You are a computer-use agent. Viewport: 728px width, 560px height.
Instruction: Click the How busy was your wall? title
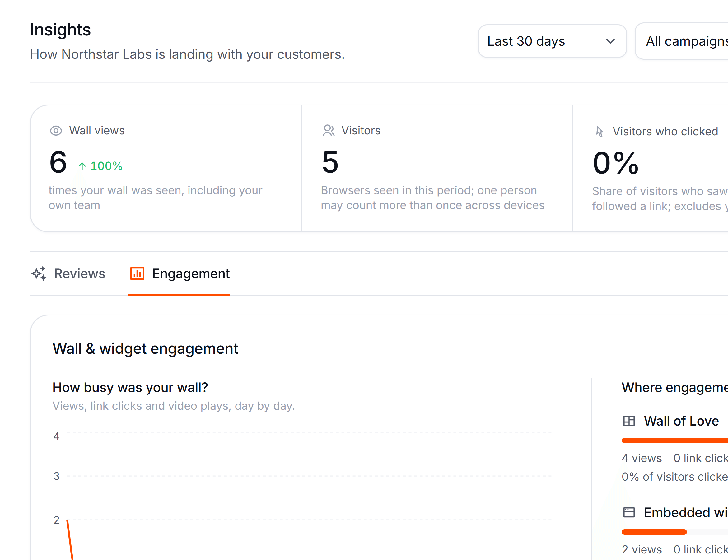[130, 388]
